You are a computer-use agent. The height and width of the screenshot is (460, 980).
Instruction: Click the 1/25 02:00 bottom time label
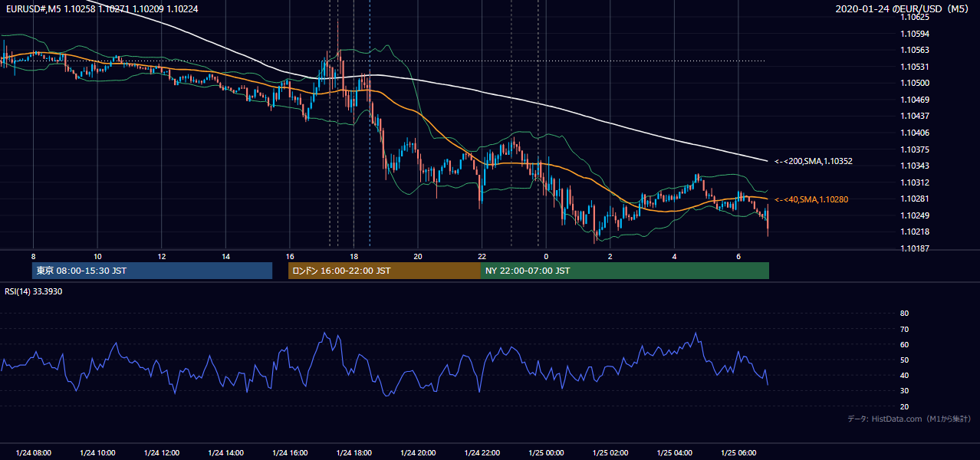[x=610, y=453]
